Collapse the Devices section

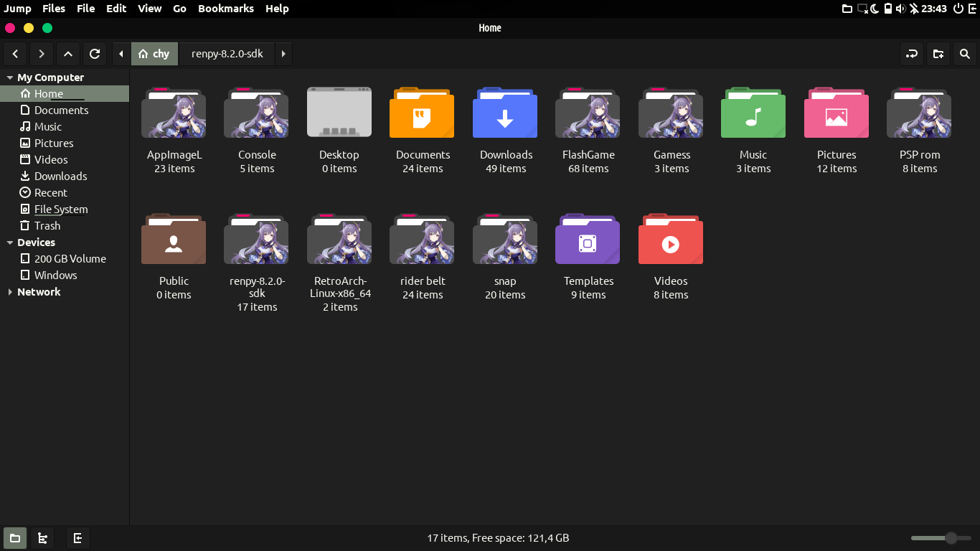point(10,242)
